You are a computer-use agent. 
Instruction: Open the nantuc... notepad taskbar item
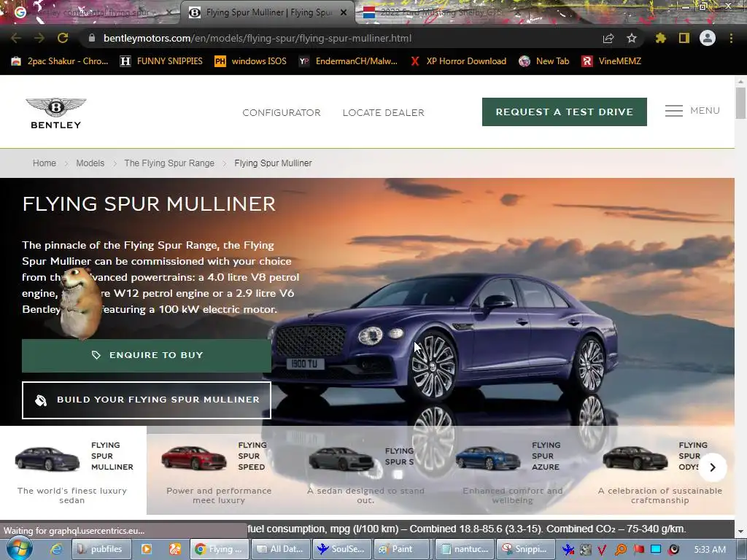coord(465,549)
